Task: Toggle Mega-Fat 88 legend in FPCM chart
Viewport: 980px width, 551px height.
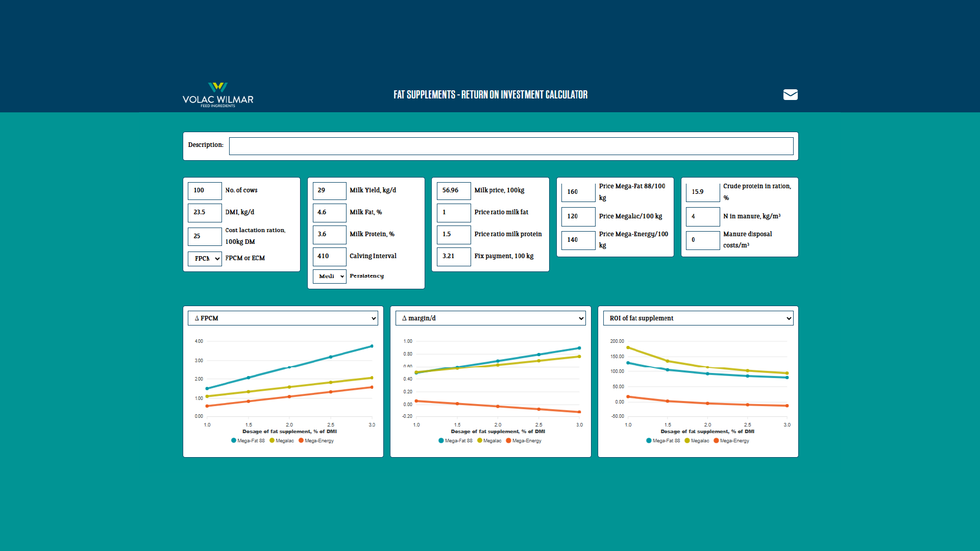Action: pyautogui.click(x=248, y=441)
